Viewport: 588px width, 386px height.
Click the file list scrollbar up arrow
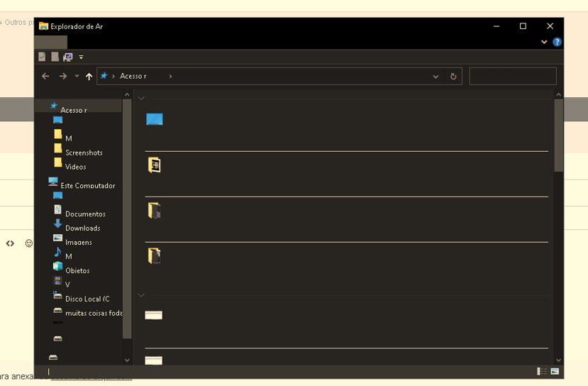(x=559, y=94)
